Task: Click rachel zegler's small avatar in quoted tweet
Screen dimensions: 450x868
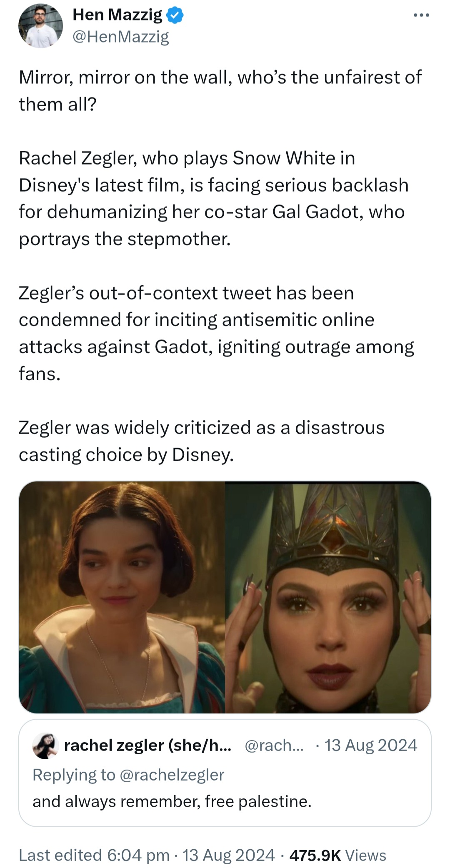Action: pos(45,745)
